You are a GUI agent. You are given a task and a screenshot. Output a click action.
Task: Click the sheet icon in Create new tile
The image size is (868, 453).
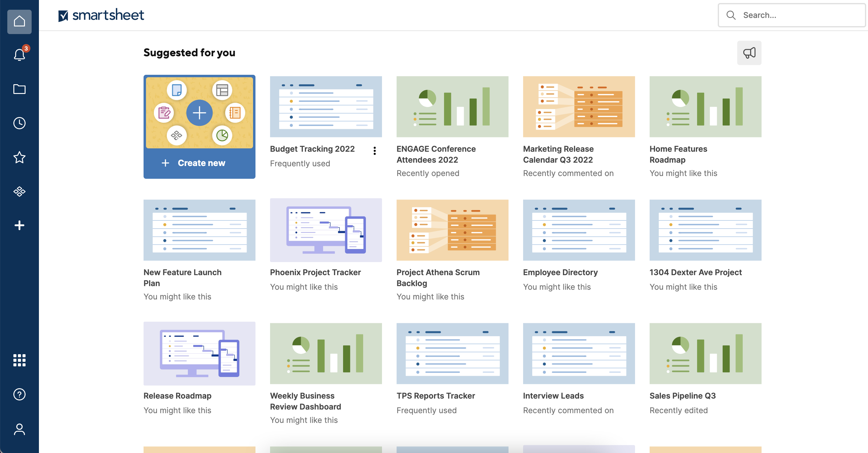[177, 90]
